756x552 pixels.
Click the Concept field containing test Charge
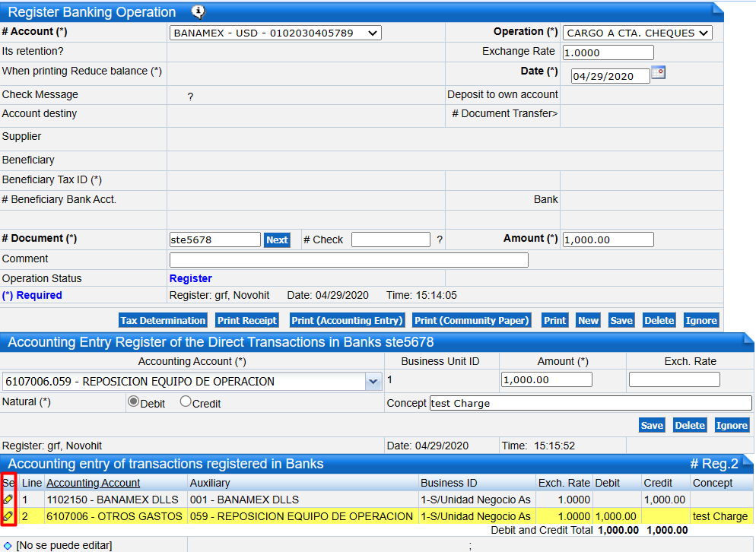coord(590,403)
